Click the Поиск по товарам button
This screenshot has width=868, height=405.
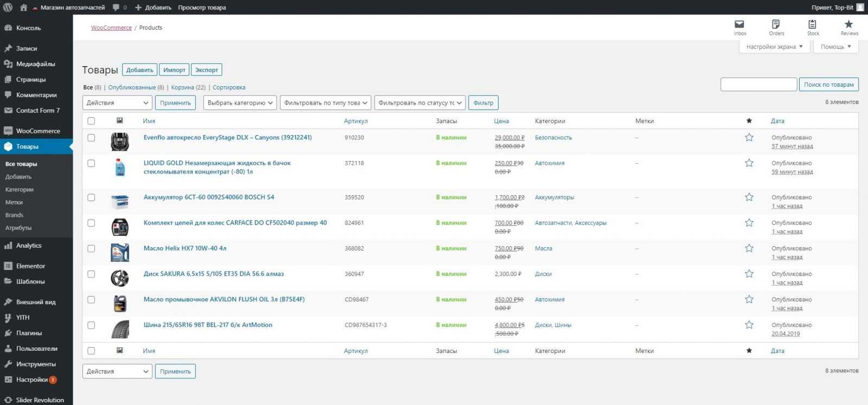[829, 85]
